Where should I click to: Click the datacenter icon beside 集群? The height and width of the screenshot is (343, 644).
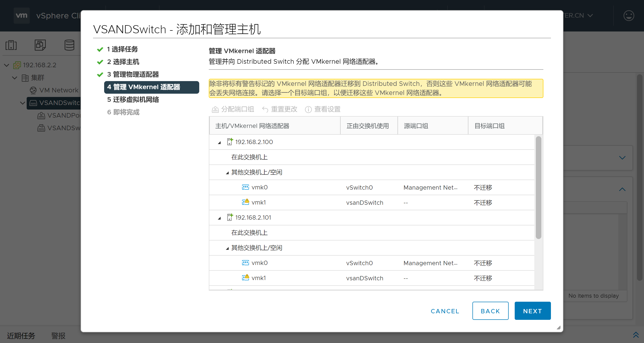pos(25,78)
